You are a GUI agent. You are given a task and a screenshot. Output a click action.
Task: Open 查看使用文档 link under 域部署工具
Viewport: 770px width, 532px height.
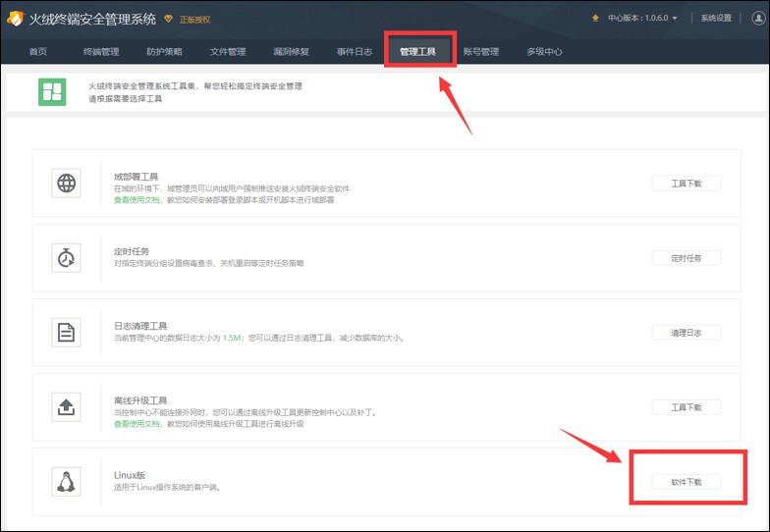click(137, 200)
